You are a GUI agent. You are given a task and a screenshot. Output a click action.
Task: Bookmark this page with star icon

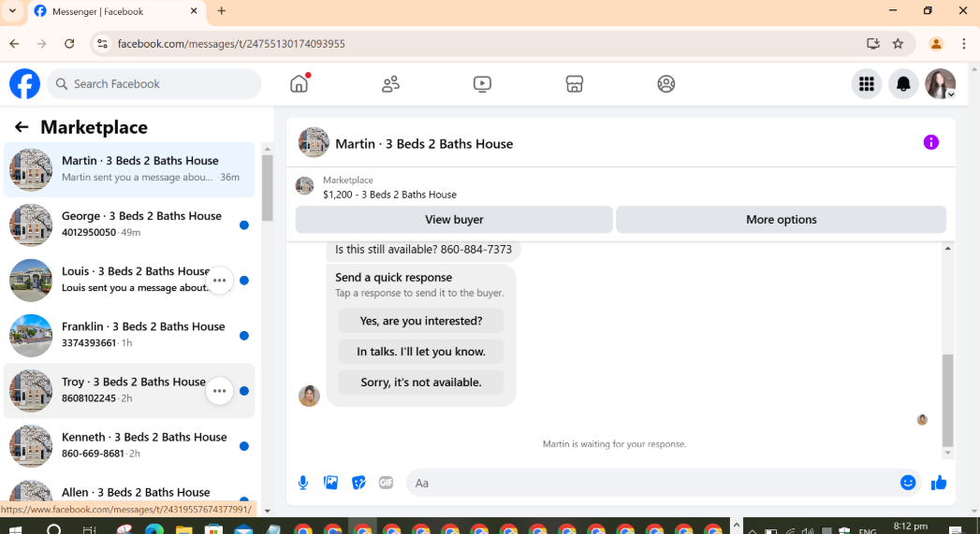899,44
